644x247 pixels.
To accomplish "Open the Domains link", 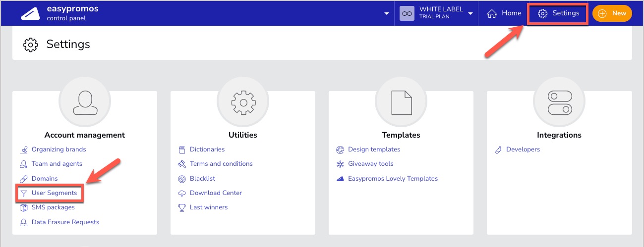I will click(x=45, y=179).
